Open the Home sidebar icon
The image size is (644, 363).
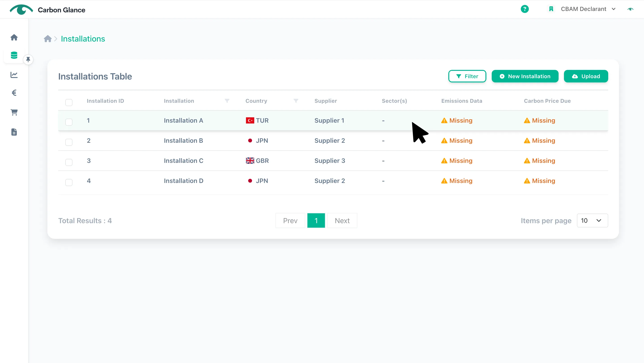pyautogui.click(x=14, y=37)
